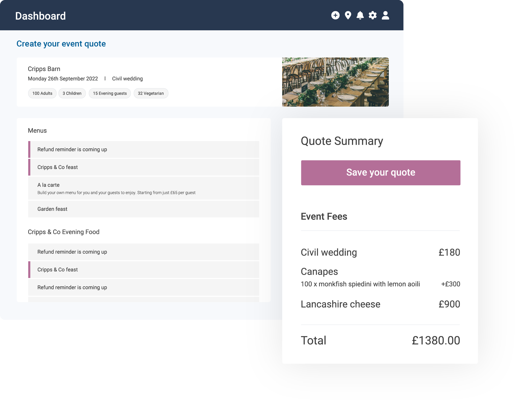Select the 100 Adults tag
The height and width of the screenshot is (417, 532).
tap(42, 93)
